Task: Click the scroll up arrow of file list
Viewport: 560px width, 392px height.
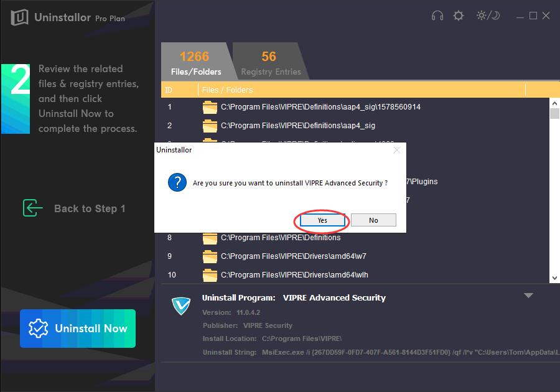Action: click(x=554, y=103)
